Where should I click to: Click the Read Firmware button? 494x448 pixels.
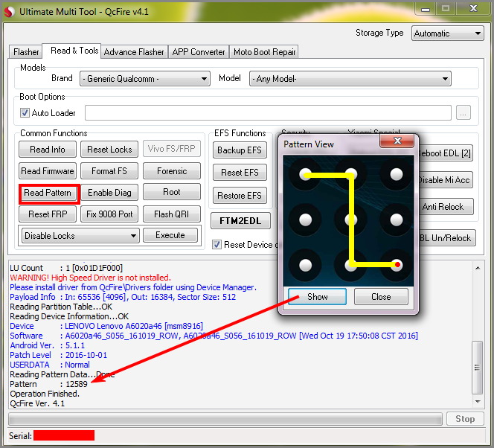tap(48, 171)
